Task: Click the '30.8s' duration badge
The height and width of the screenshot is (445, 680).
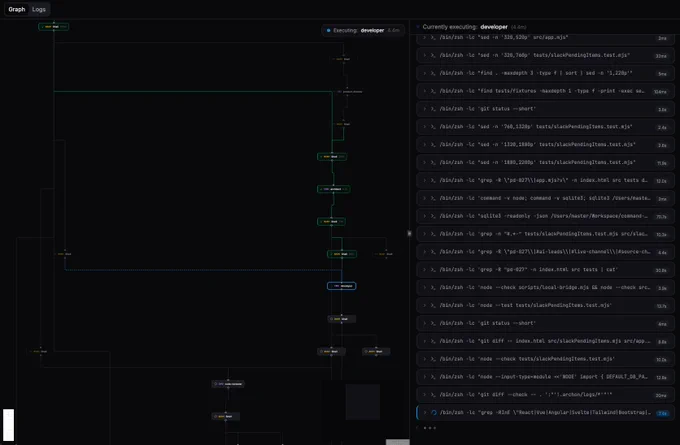Action: pyautogui.click(x=661, y=270)
